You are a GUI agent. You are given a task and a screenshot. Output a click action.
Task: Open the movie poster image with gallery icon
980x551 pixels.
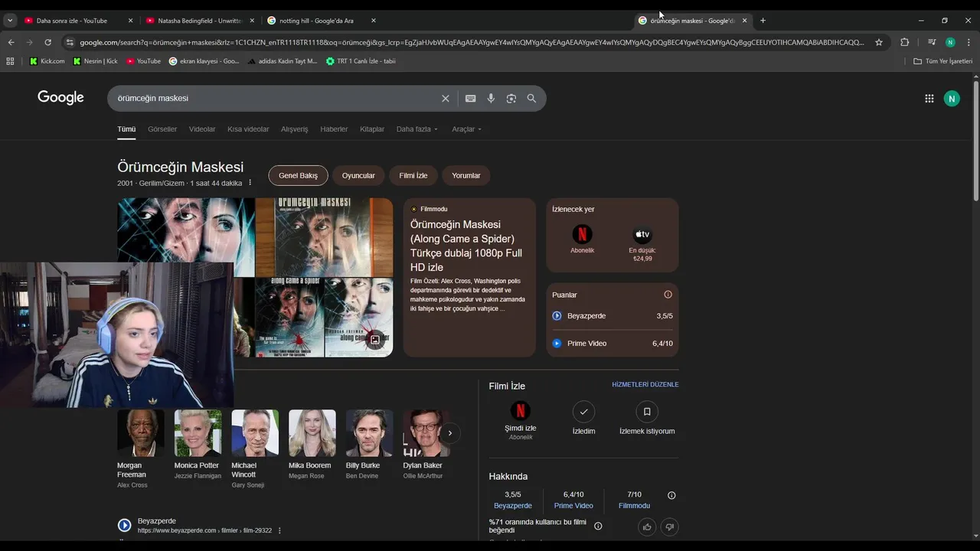(359, 317)
